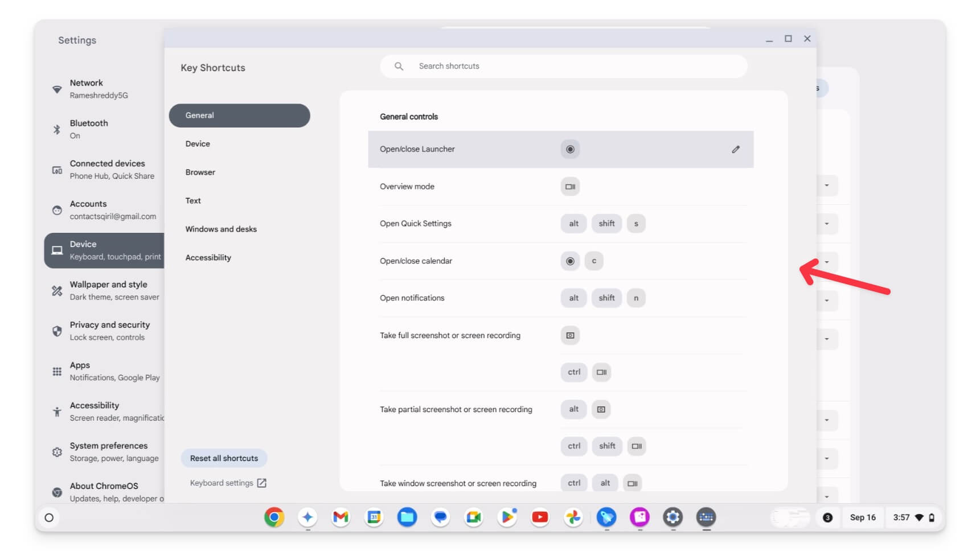Go to Accessibility shortcuts category
Screen dimensions: 980x551
coord(239,257)
